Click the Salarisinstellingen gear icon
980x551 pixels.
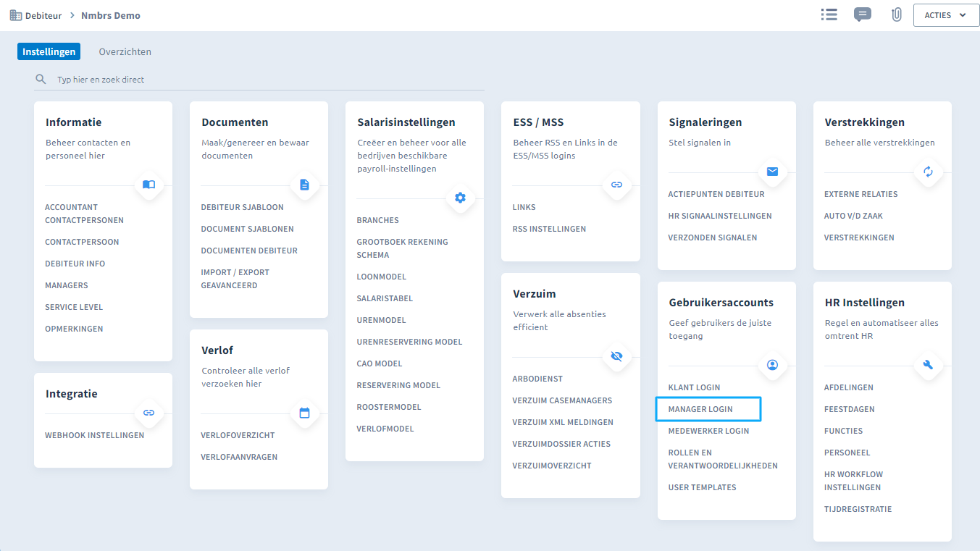click(x=460, y=198)
